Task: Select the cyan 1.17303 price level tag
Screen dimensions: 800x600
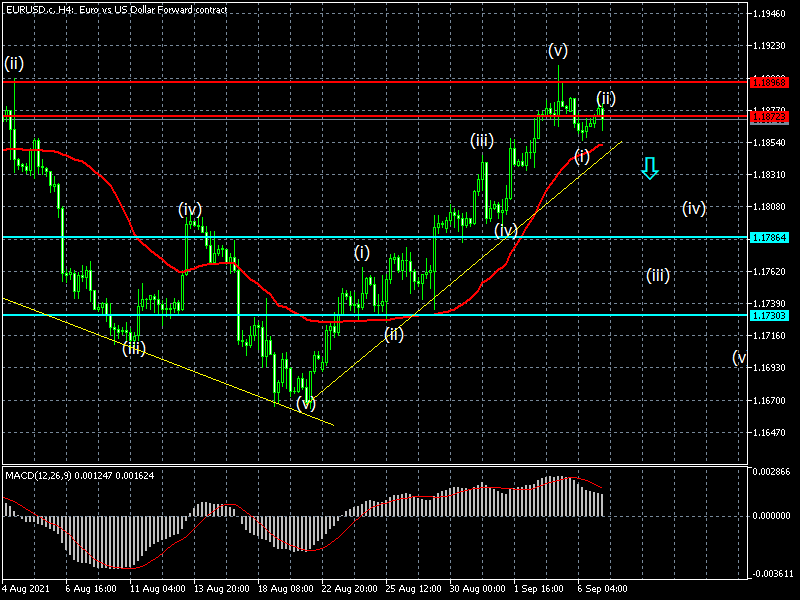Action: coord(769,316)
